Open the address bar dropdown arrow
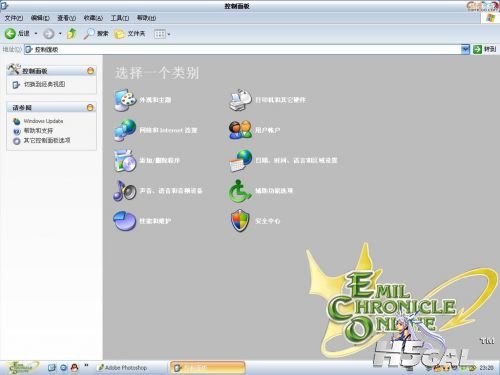 point(465,49)
